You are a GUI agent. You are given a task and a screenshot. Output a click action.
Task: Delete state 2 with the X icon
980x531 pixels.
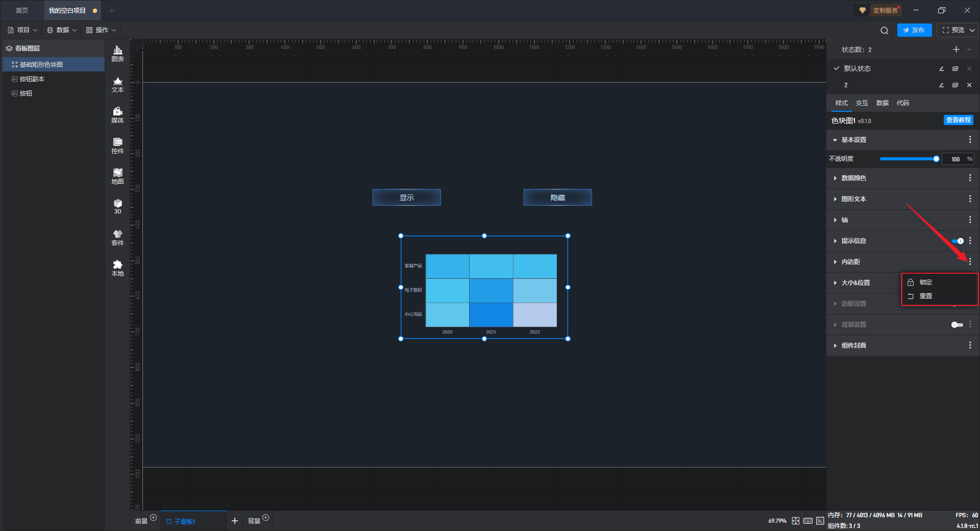(969, 85)
